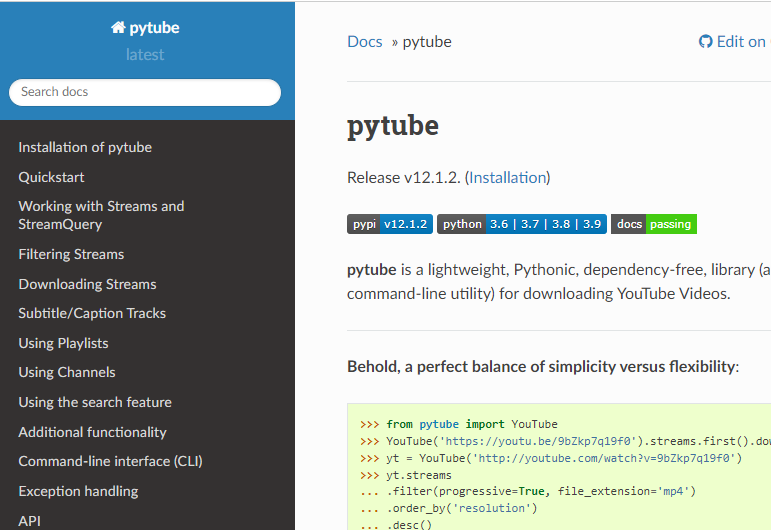Viewport: 771px width, 530px height.
Task: Go to Quickstart section
Action: click(x=51, y=177)
